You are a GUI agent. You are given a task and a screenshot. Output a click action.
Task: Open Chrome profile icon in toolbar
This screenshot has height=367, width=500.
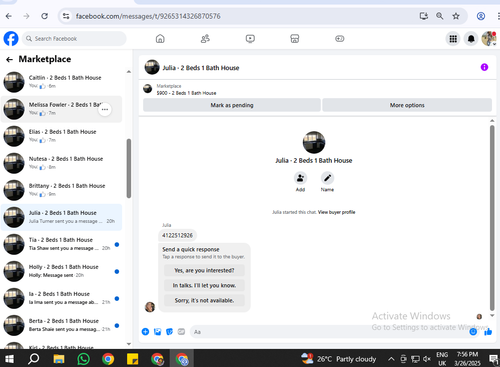pyautogui.click(x=481, y=16)
